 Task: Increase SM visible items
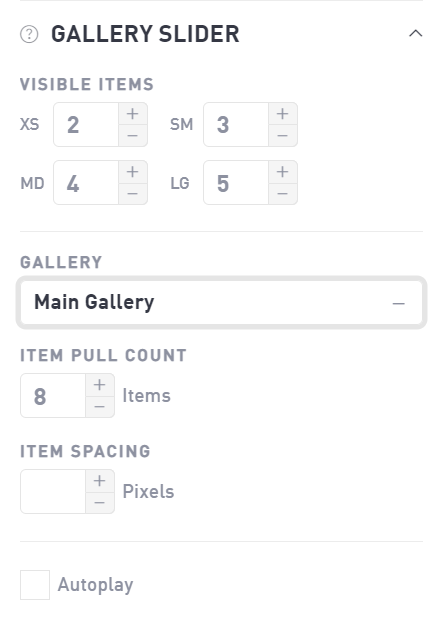[283, 114]
